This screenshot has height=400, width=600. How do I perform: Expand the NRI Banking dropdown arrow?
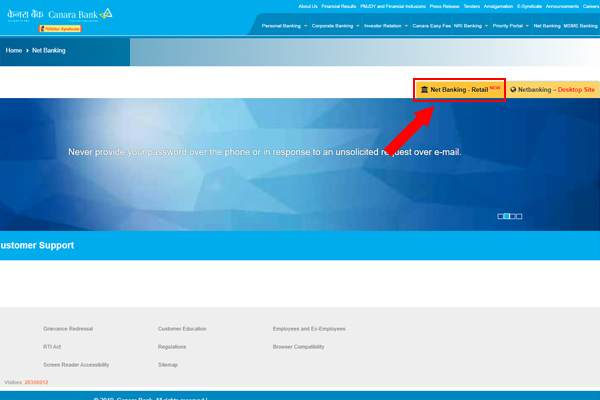pos(486,26)
